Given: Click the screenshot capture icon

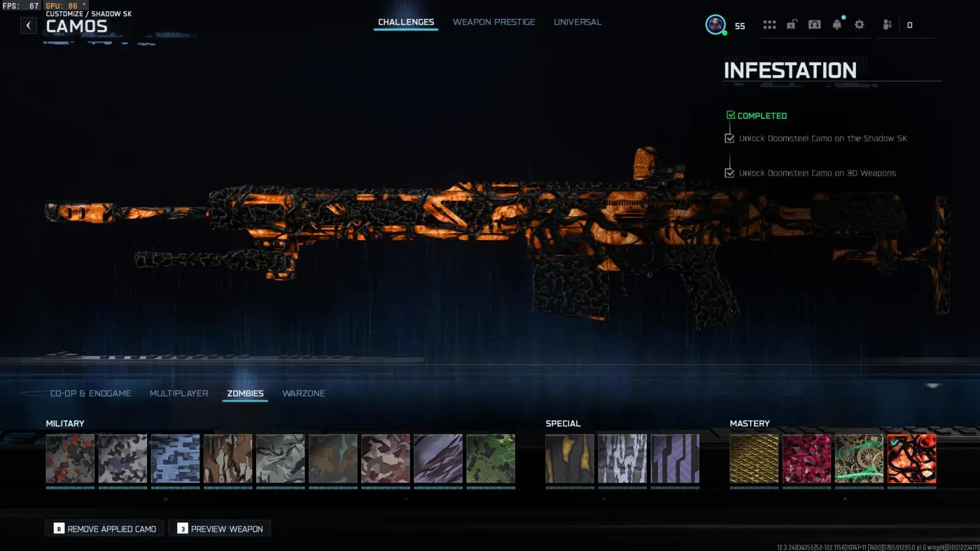Looking at the screenshot, I should (814, 24).
